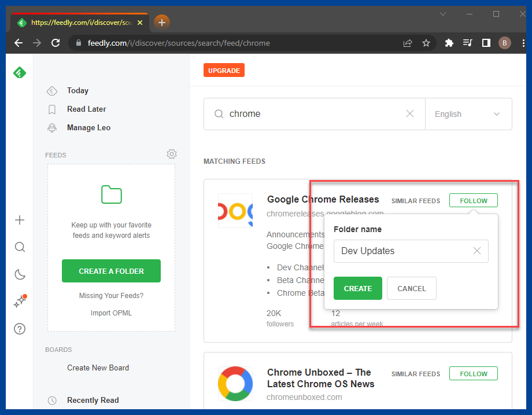This screenshot has width=532, height=415.
Task: Click the MATCHING FEEDS heading
Action: [234, 161]
